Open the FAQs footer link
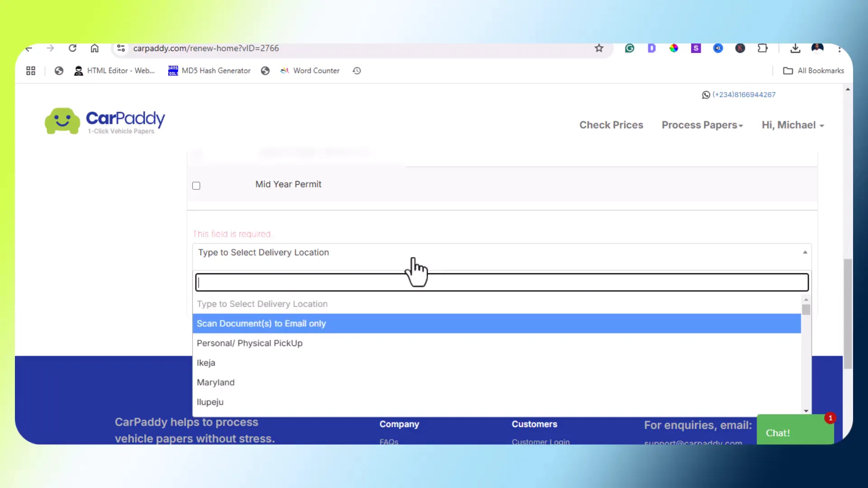The width and height of the screenshot is (868, 488). (389, 442)
